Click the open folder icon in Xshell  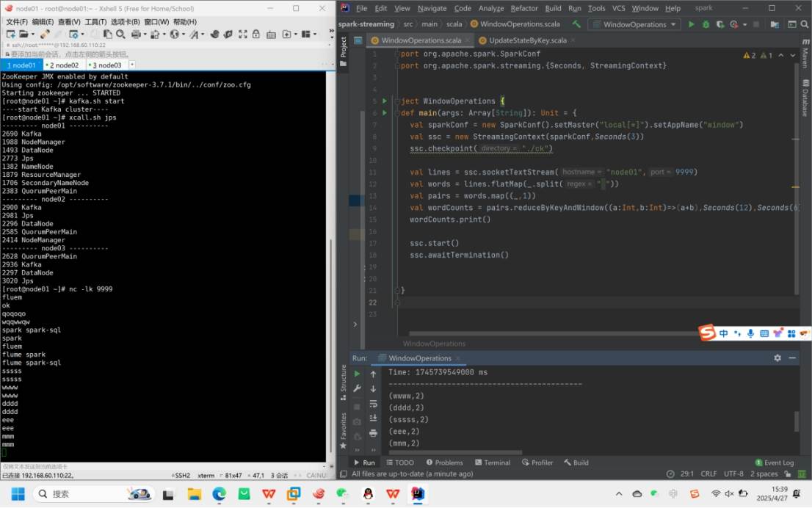coord(23,35)
